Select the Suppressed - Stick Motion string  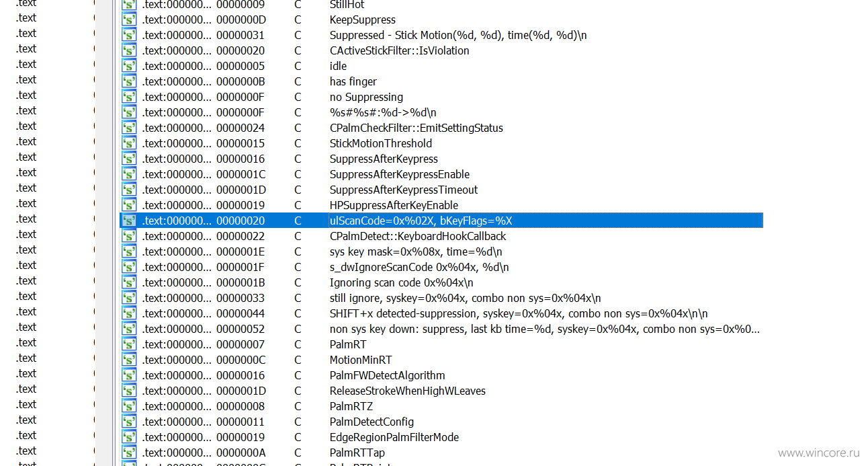point(458,35)
